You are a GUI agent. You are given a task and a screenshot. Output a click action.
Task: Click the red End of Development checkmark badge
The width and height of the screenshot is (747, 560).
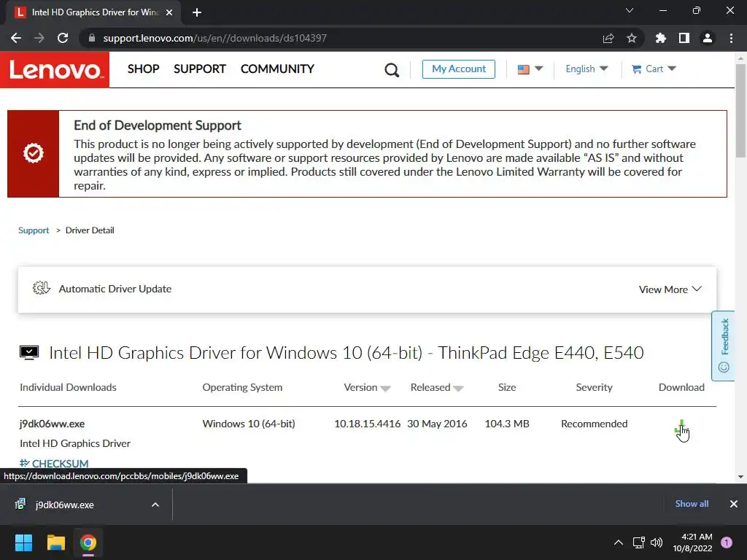[x=34, y=153]
